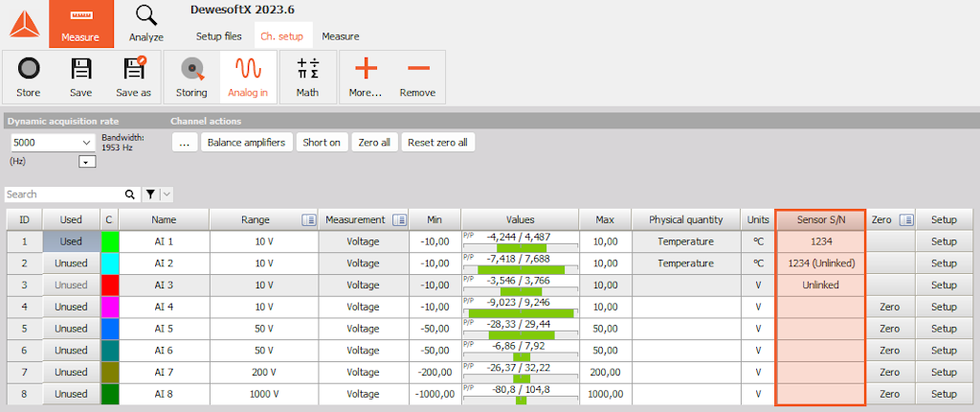The width and height of the screenshot is (980, 412).
Task: Click Reset zero all button
Action: pyautogui.click(x=437, y=143)
